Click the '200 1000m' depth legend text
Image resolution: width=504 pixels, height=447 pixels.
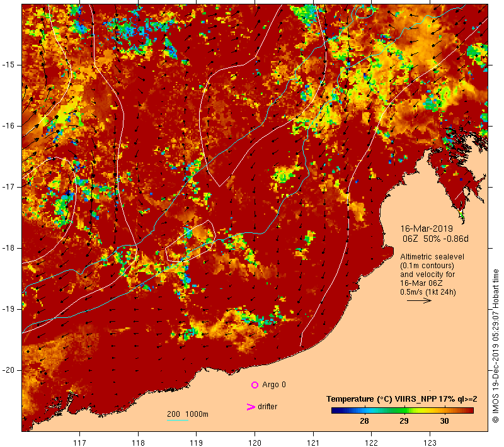[188, 414]
